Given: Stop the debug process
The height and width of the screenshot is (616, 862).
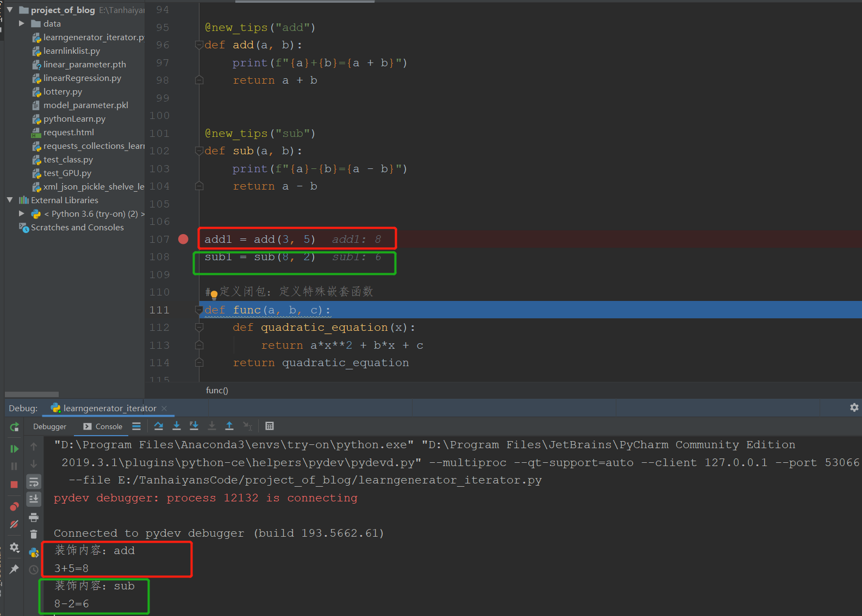Looking at the screenshot, I should pos(15,484).
